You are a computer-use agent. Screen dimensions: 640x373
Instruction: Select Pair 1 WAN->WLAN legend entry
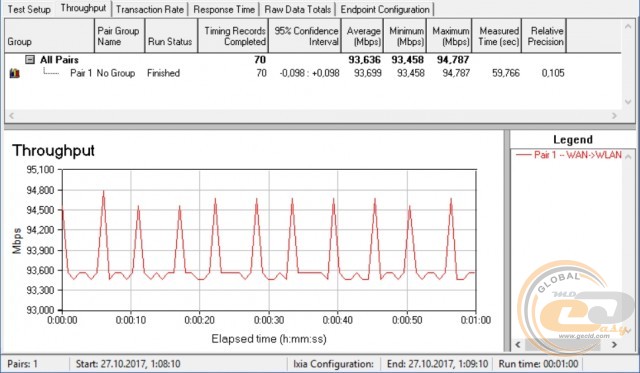(x=569, y=155)
